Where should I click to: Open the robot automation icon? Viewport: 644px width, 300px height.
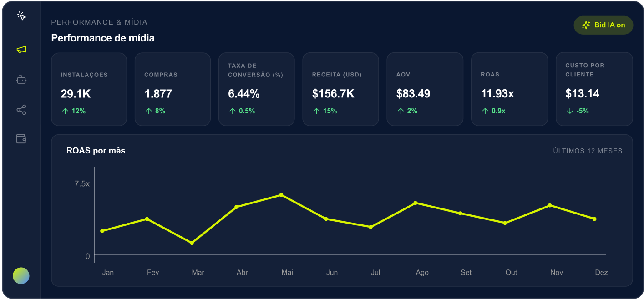tap(21, 80)
